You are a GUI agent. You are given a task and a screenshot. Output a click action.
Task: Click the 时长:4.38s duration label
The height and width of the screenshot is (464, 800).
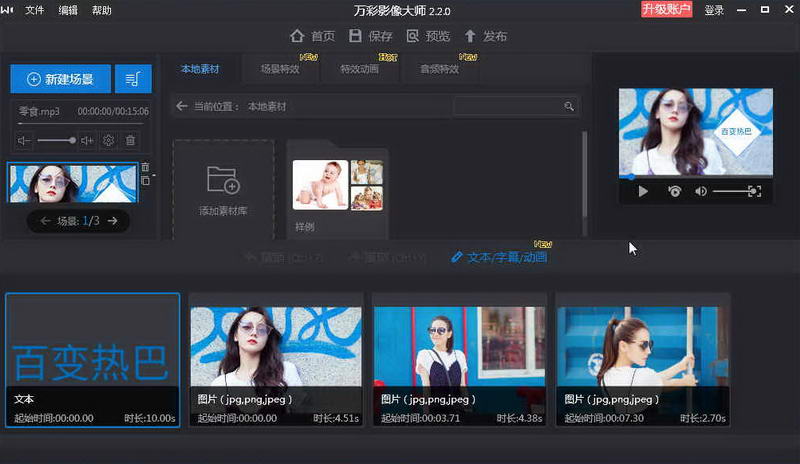[519, 418]
